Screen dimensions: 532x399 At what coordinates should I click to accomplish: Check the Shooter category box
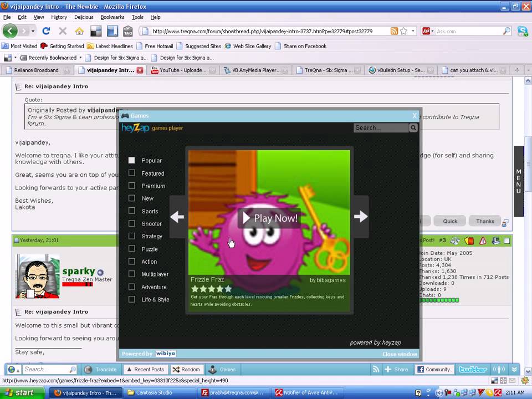(x=132, y=223)
